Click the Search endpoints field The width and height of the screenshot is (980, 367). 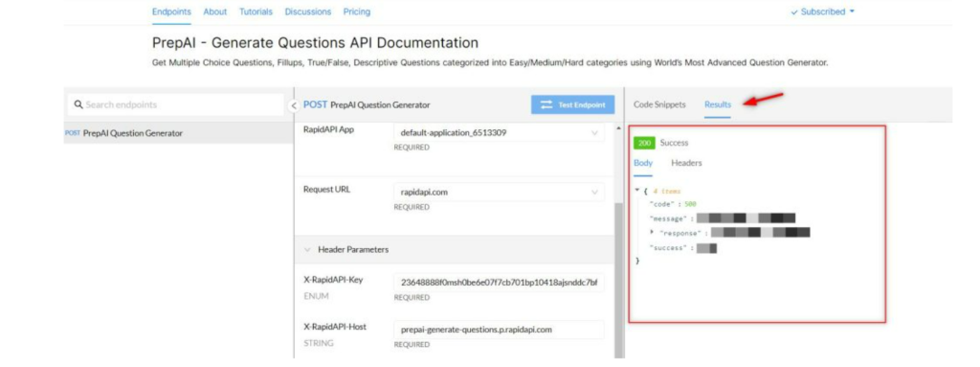[175, 104]
